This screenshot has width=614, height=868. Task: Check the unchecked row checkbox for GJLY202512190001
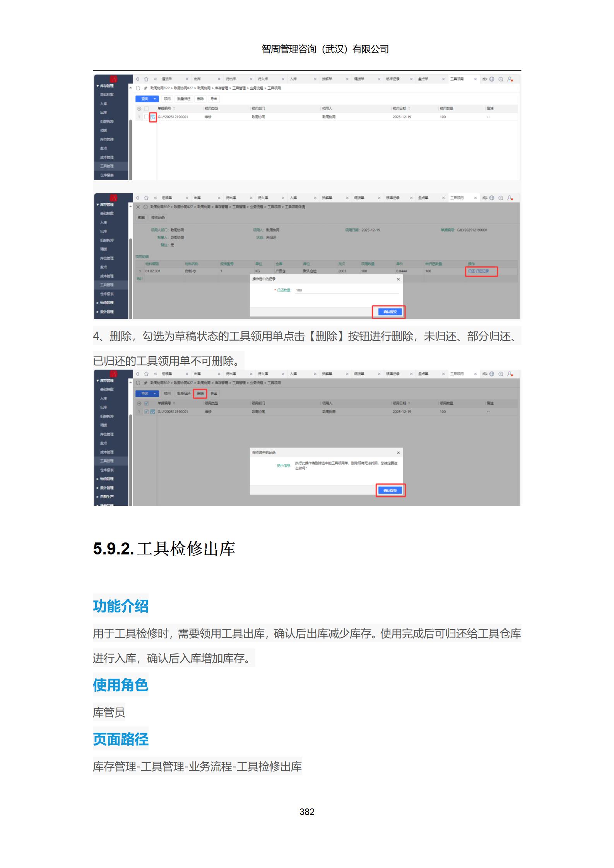point(146,117)
